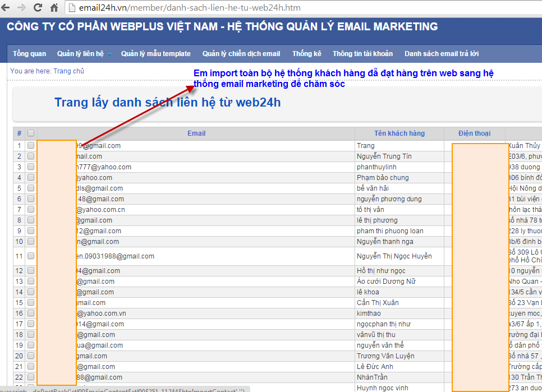Check the checkbox for tô thị vân row
This screenshot has height=392, width=542.
(x=31, y=209)
